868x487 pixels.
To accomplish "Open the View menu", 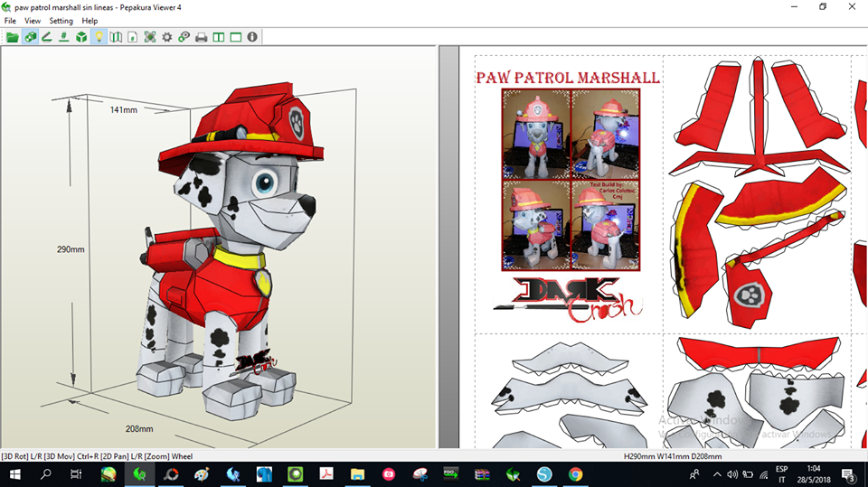I will pyautogui.click(x=33, y=21).
